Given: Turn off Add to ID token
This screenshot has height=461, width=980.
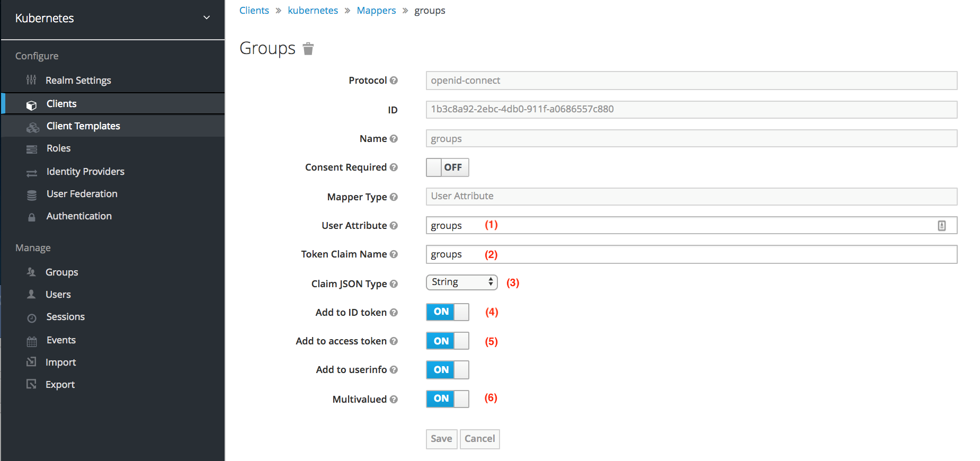Looking at the screenshot, I should (x=448, y=312).
